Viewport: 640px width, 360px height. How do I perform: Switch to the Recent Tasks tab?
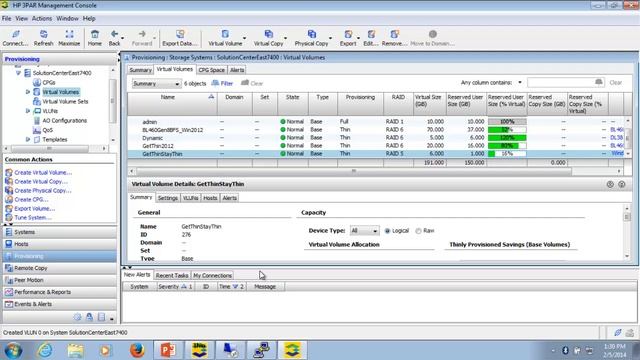[x=172, y=276]
